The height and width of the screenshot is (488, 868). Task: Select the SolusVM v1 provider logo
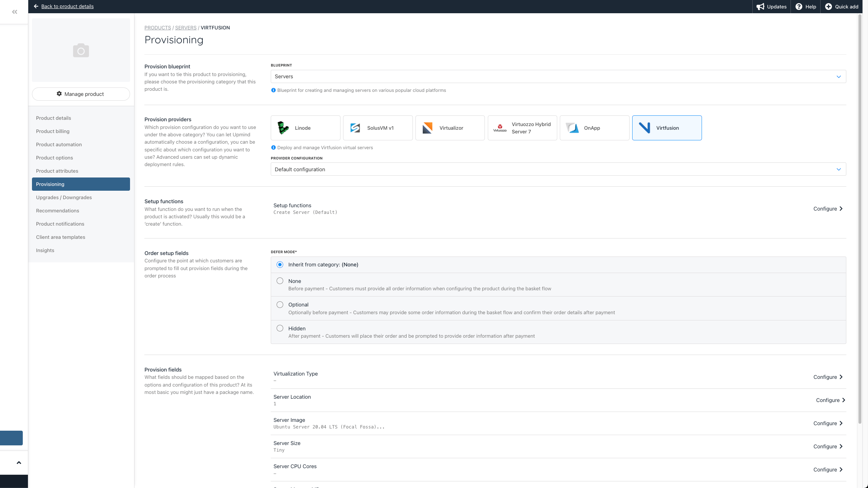point(355,128)
